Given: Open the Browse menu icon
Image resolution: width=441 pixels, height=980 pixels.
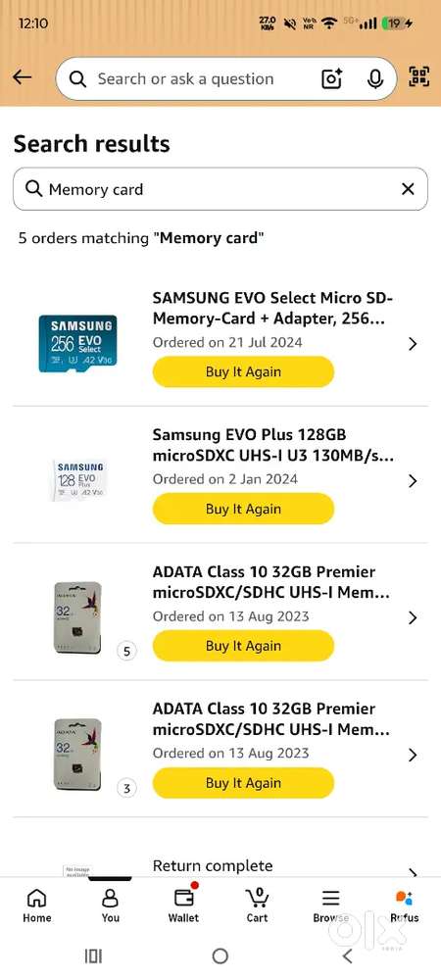Looking at the screenshot, I should click(x=330, y=906).
